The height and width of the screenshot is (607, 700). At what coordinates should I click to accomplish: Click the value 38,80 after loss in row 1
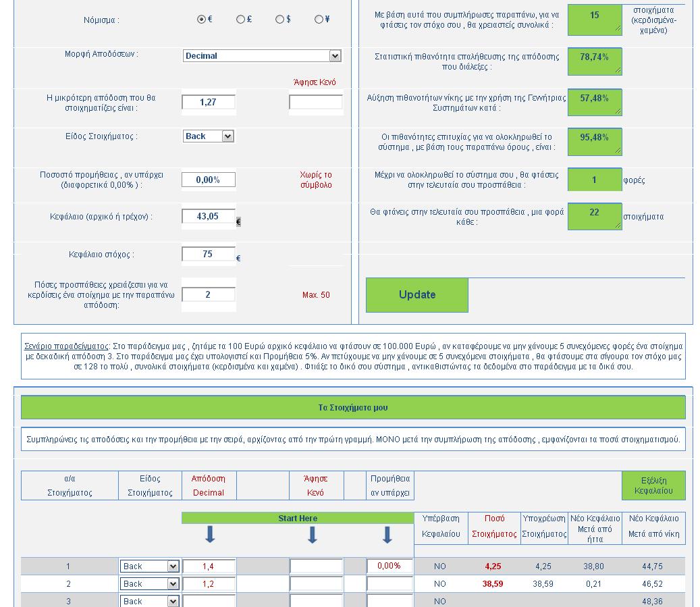[x=593, y=566]
